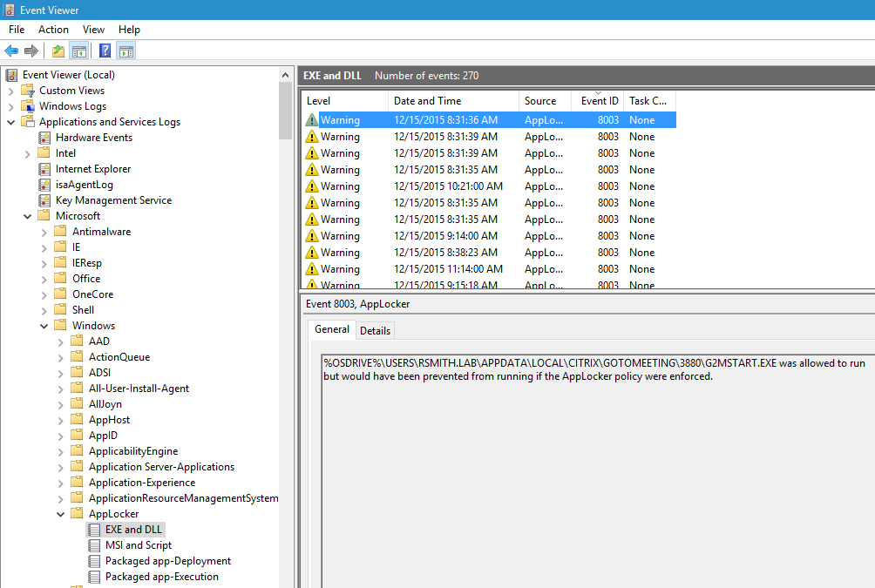This screenshot has width=875, height=588.
Task: Select the 10:21:00 AM warning event
Action: click(447, 186)
